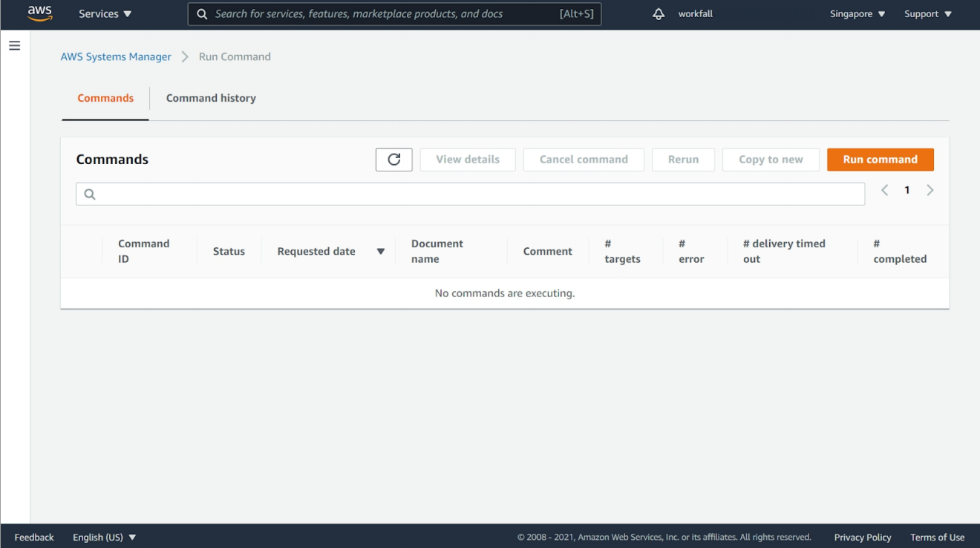Click the Run Command breadcrumb text
This screenshot has width=980, height=548.
235,57
